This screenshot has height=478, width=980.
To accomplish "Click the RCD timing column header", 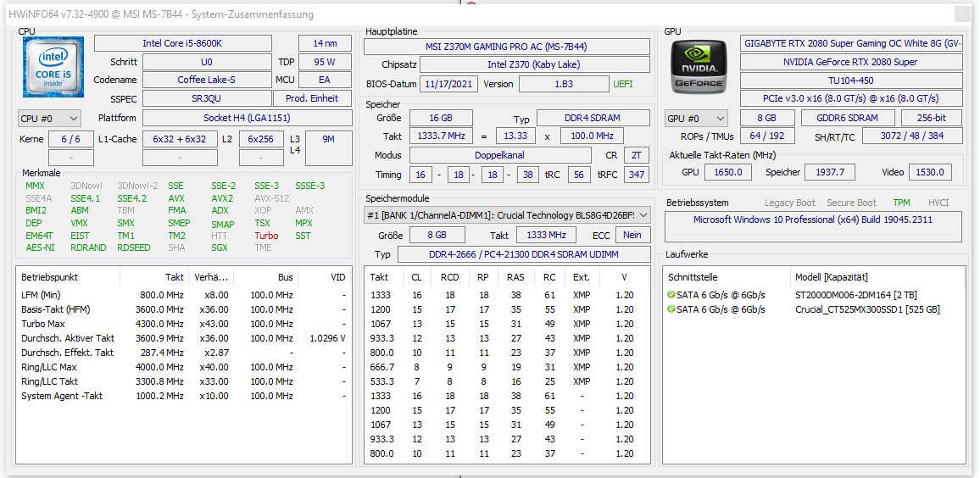I will tap(450, 277).
